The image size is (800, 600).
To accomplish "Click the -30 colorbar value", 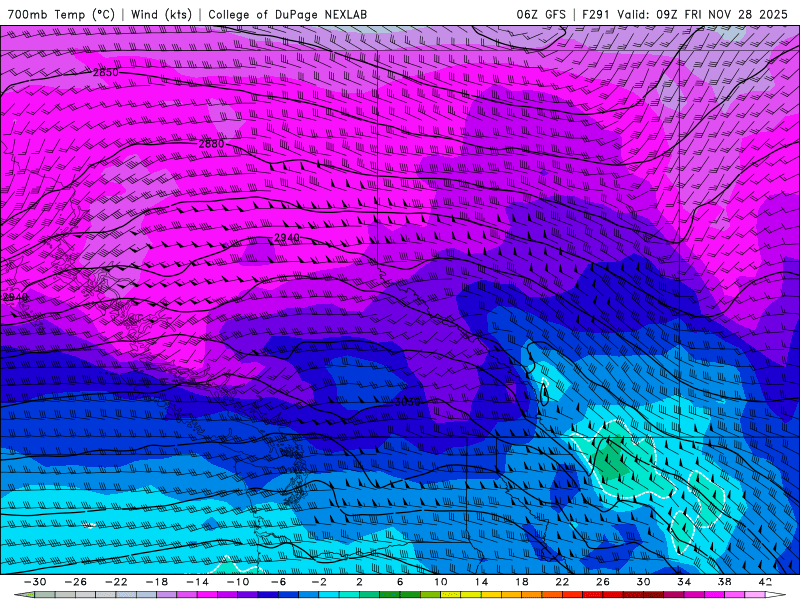I will (35, 582).
